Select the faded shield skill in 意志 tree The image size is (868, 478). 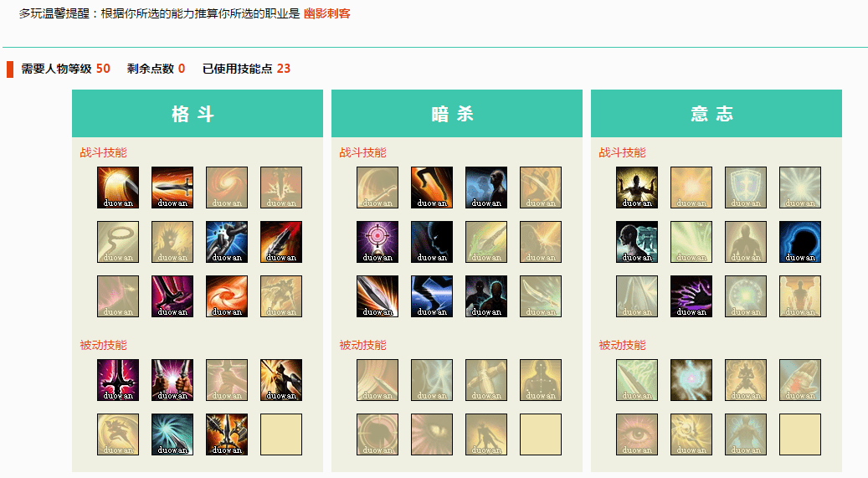746,188
